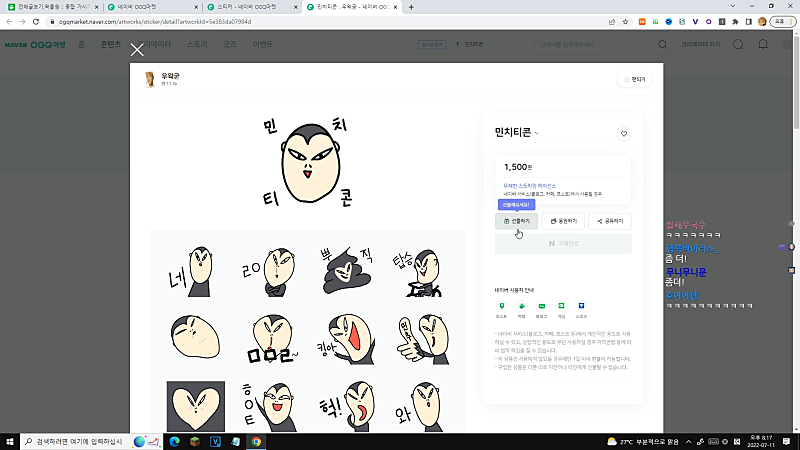
Task: Close the sticker detail popup with the X
Action: [x=137, y=49]
